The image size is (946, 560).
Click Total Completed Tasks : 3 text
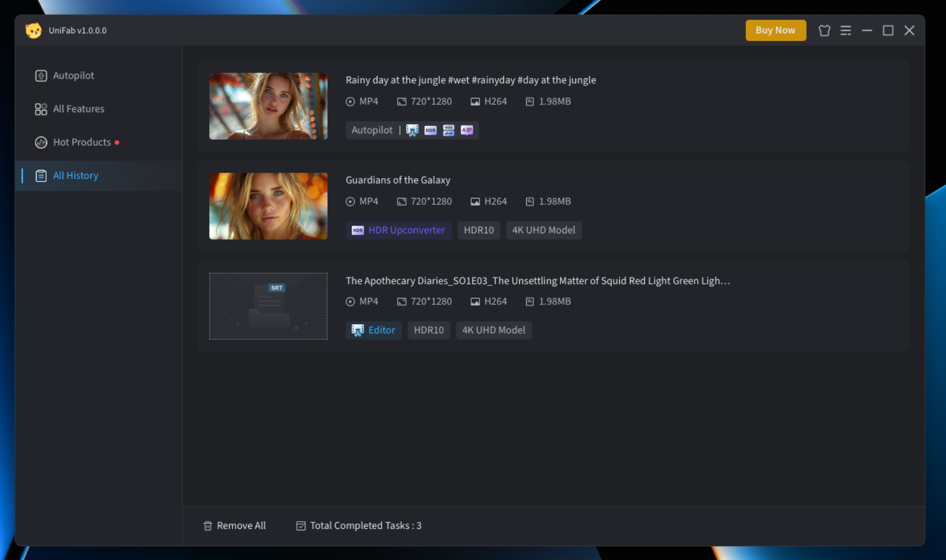pyautogui.click(x=366, y=526)
